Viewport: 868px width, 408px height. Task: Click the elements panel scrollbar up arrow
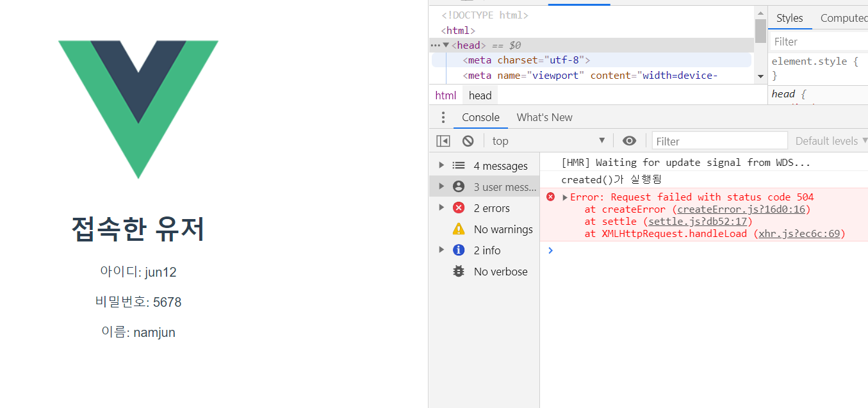coord(760,12)
